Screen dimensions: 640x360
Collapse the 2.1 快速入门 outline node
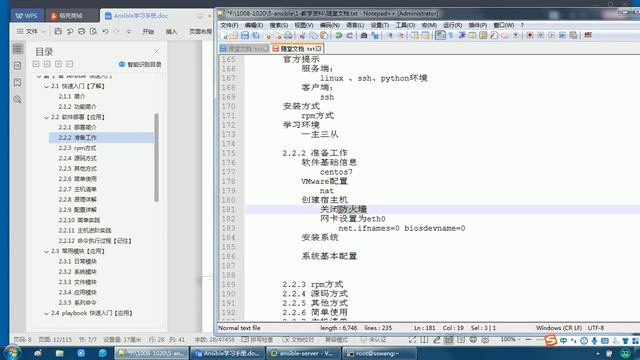tap(46, 87)
